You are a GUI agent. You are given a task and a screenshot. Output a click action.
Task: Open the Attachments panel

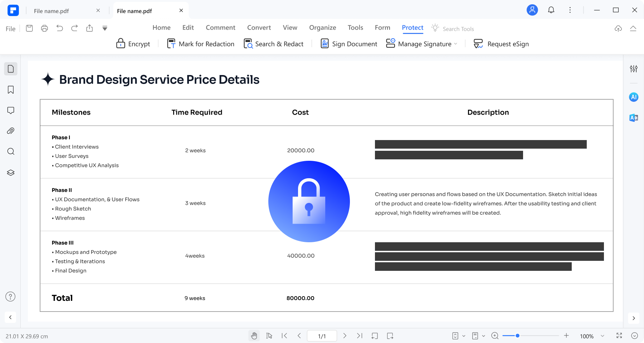tap(11, 131)
